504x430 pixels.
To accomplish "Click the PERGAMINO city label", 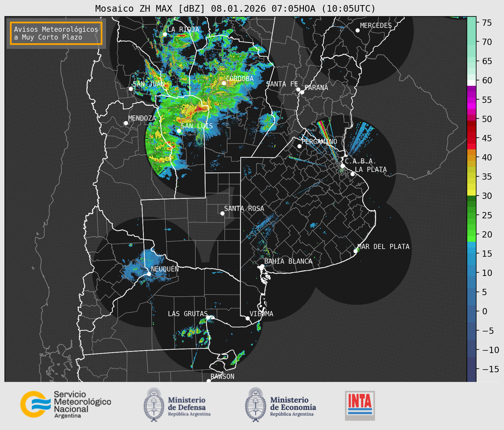I will (x=319, y=141).
